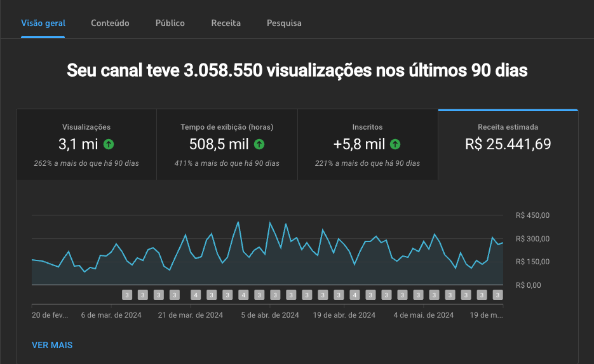Select the Visualizações metric card

click(x=86, y=144)
